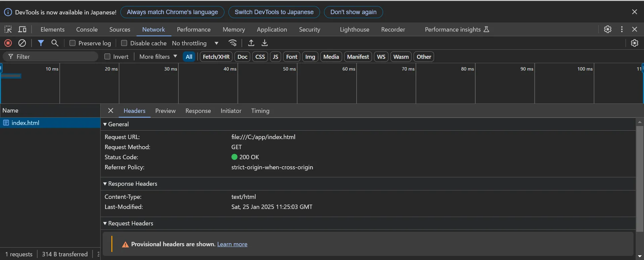Toggle the Media filter
The height and width of the screenshot is (260, 644).
(331, 56)
